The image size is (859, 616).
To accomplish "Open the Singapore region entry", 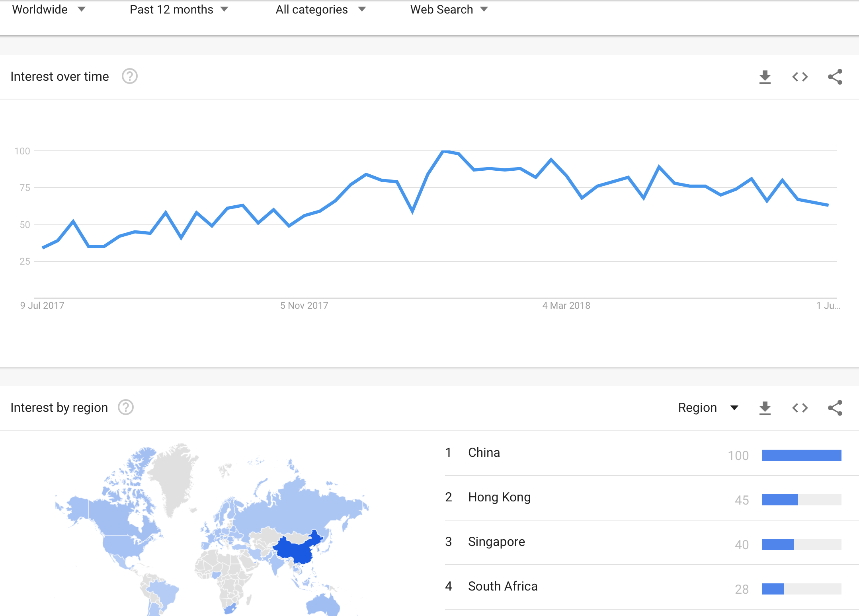I will click(x=496, y=542).
